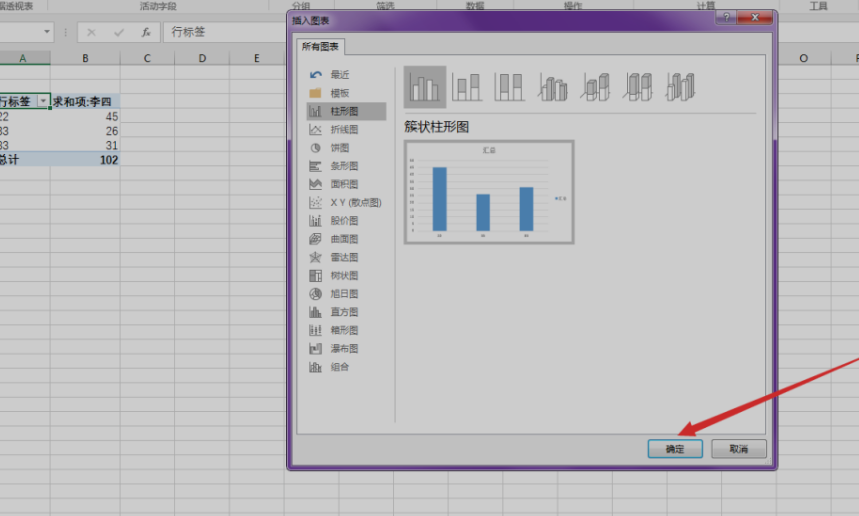The height and width of the screenshot is (516, 859).
Task: Click the insert function fx icon
Action: click(x=146, y=32)
